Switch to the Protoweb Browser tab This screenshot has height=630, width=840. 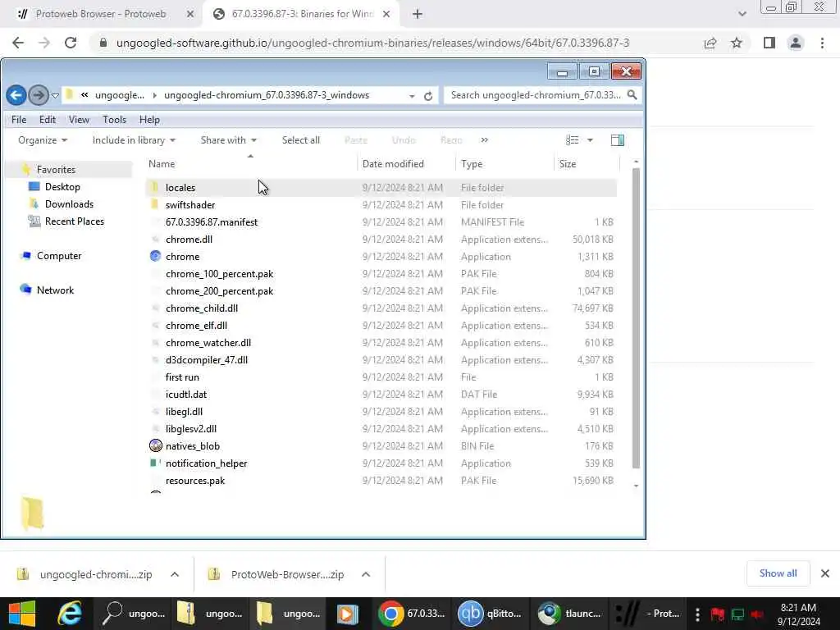pyautogui.click(x=101, y=14)
